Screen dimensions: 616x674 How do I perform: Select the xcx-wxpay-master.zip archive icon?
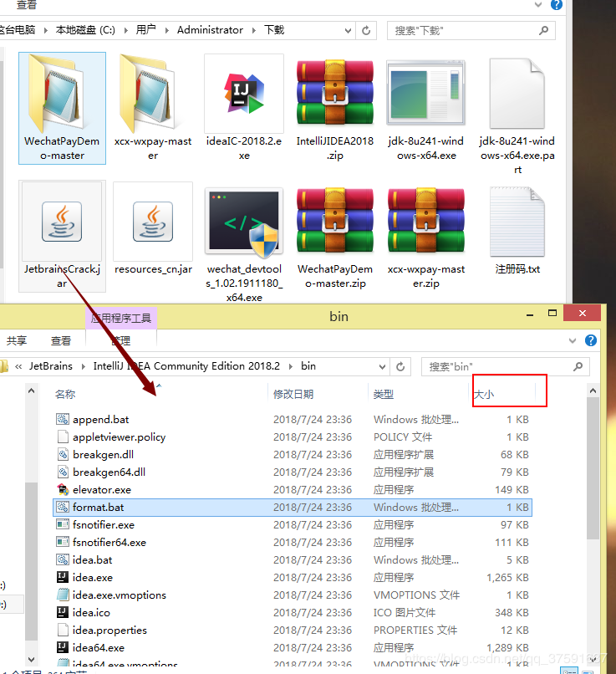[425, 220]
